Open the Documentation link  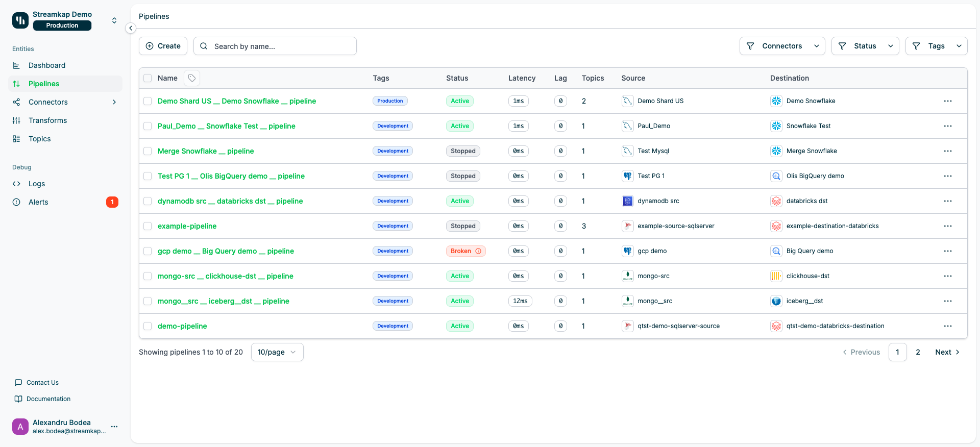pyautogui.click(x=43, y=399)
